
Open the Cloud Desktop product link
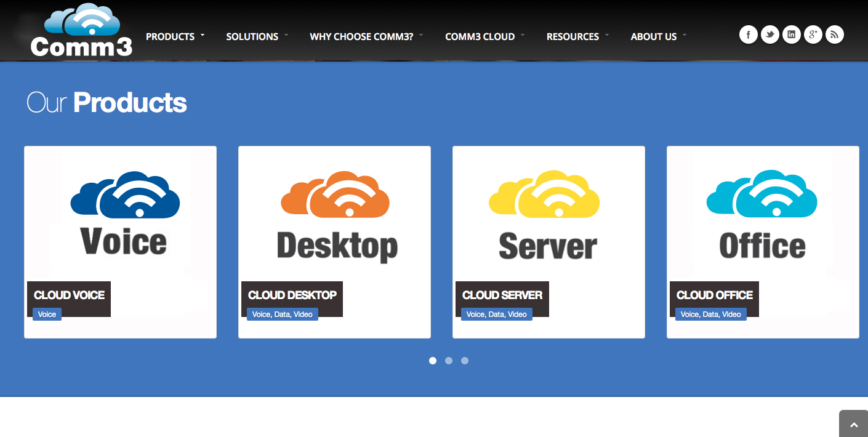click(292, 295)
